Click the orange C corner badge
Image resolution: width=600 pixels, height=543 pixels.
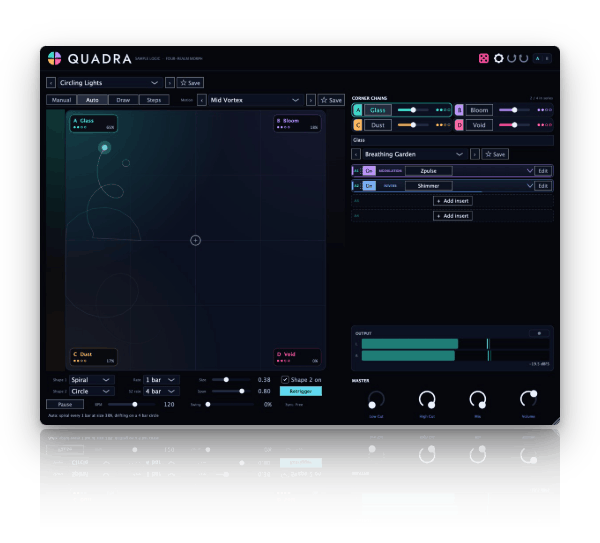point(357,125)
